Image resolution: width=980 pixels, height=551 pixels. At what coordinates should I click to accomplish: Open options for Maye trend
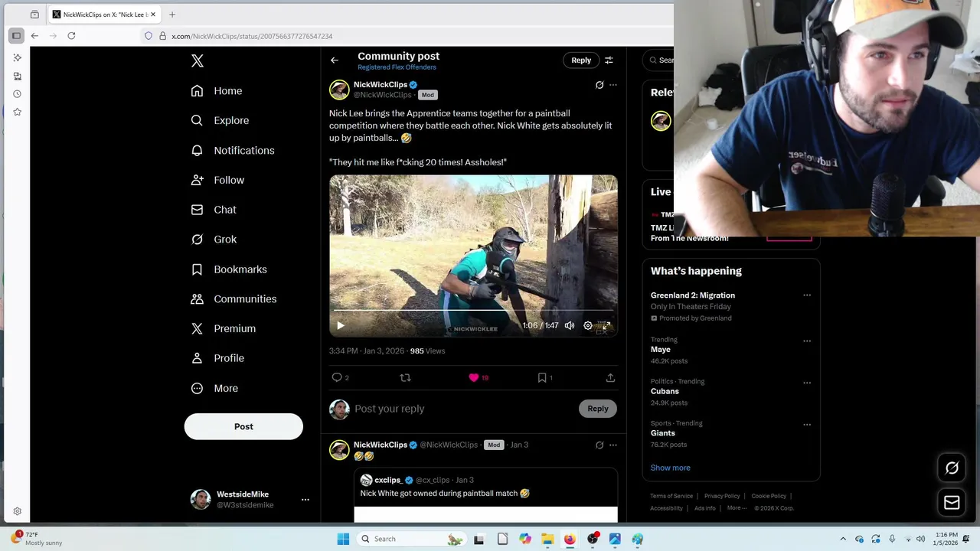(x=807, y=341)
